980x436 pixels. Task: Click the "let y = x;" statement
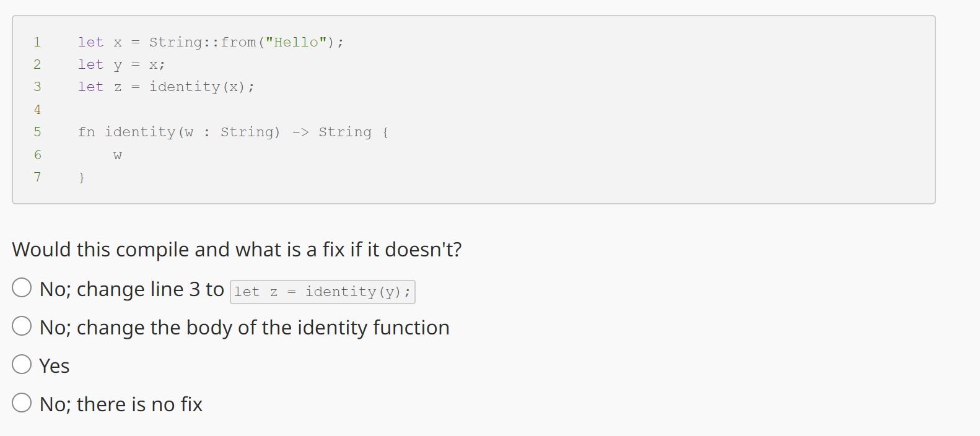pos(121,64)
